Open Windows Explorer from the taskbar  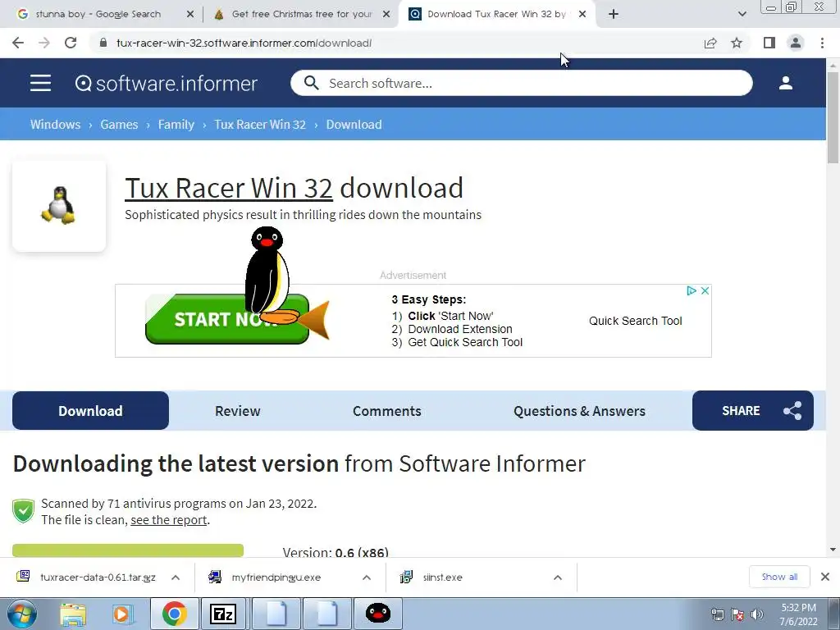tap(73, 614)
